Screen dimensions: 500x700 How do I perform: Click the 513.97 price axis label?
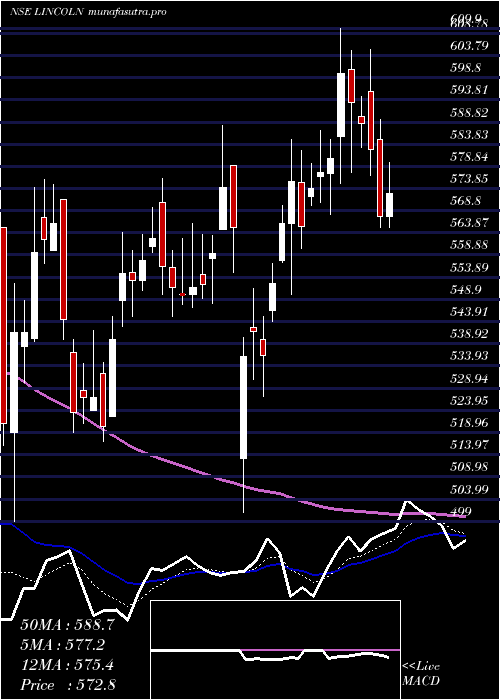[469, 445]
